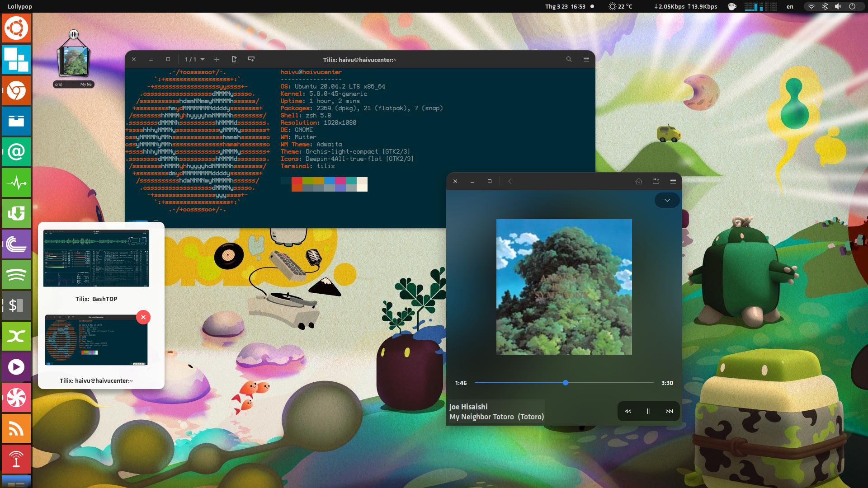Image resolution: width=868 pixels, height=488 pixels.
Task: Open the green crossed-arrows dock icon
Action: pos(16,336)
